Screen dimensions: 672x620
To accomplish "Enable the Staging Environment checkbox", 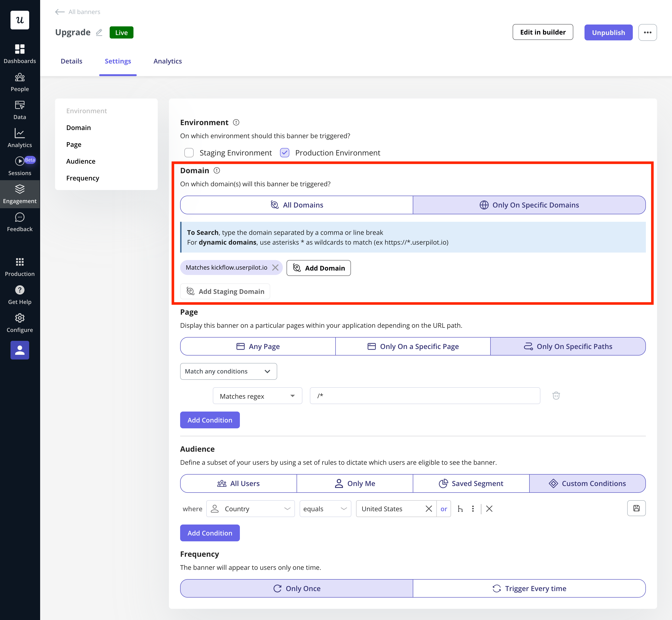I will pos(189,153).
